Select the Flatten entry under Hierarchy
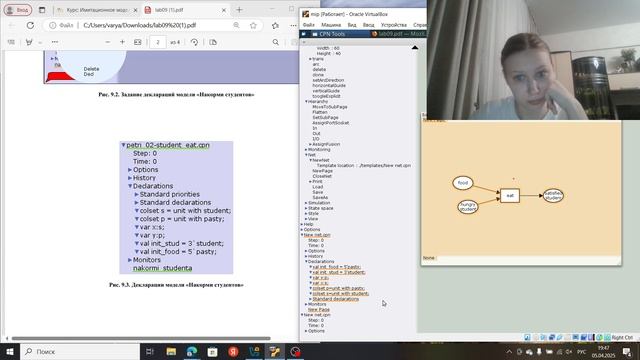 click(320, 112)
